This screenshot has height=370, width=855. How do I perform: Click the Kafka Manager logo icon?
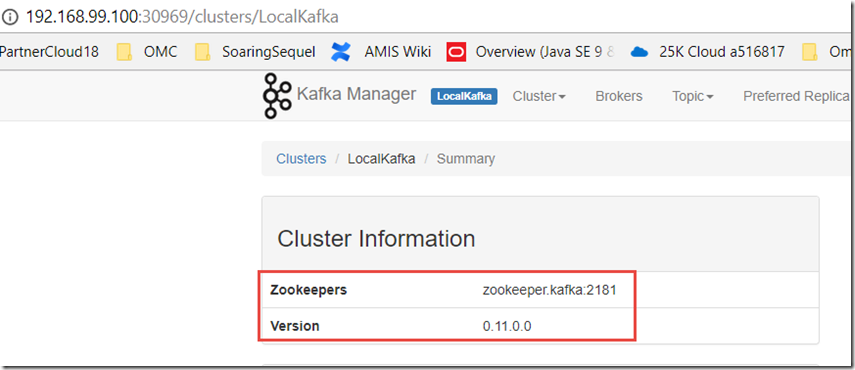click(277, 96)
